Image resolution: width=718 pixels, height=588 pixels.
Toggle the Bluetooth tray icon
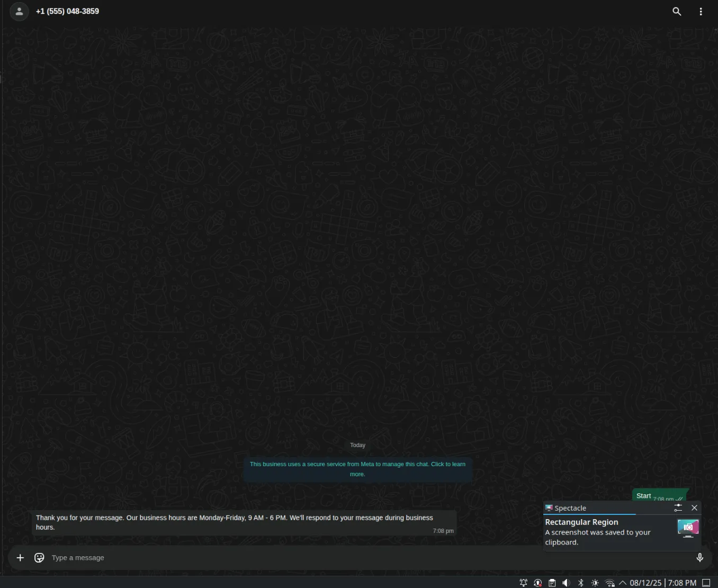tap(580, 583)
